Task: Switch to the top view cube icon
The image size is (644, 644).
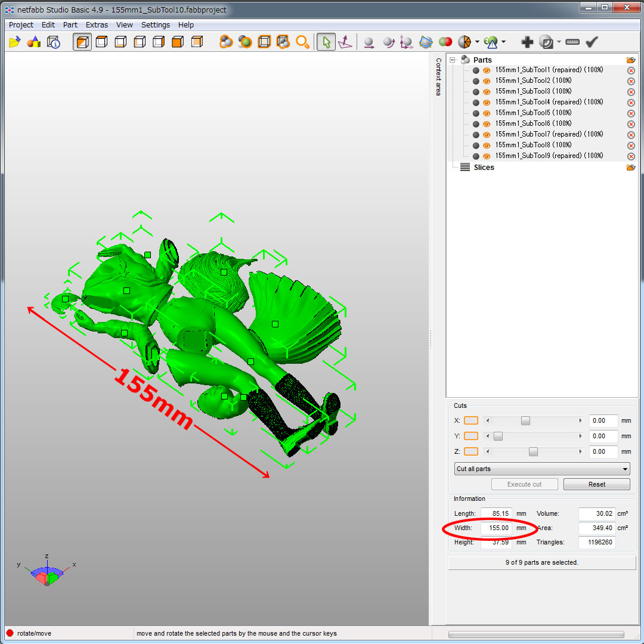Action: tap(101, 42)
